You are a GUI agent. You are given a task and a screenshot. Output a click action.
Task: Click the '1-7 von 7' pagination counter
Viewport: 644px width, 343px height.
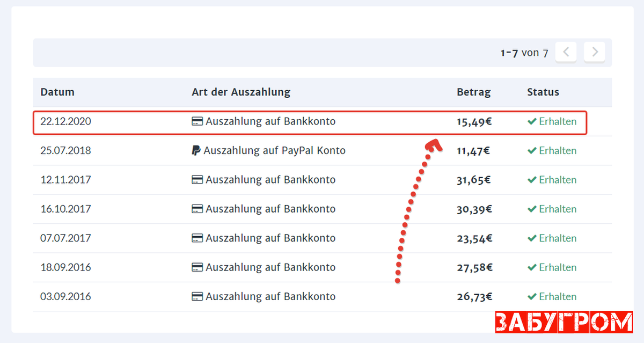[524, 53]
